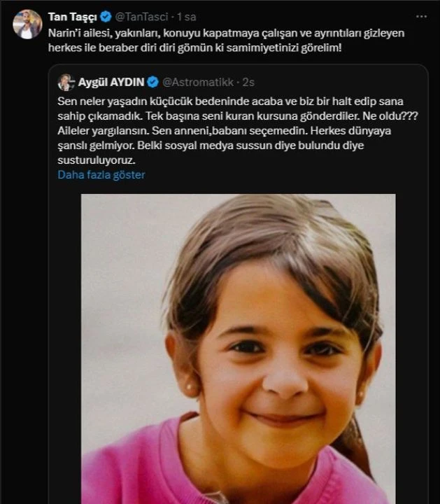Open the Aygül AYDIN display name

tap(113, 83)
